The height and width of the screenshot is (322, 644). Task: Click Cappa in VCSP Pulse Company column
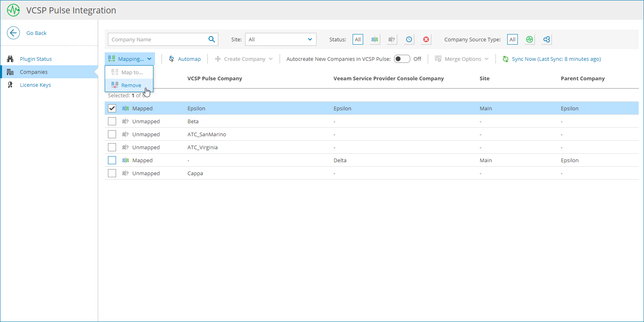tap(195, 173)
